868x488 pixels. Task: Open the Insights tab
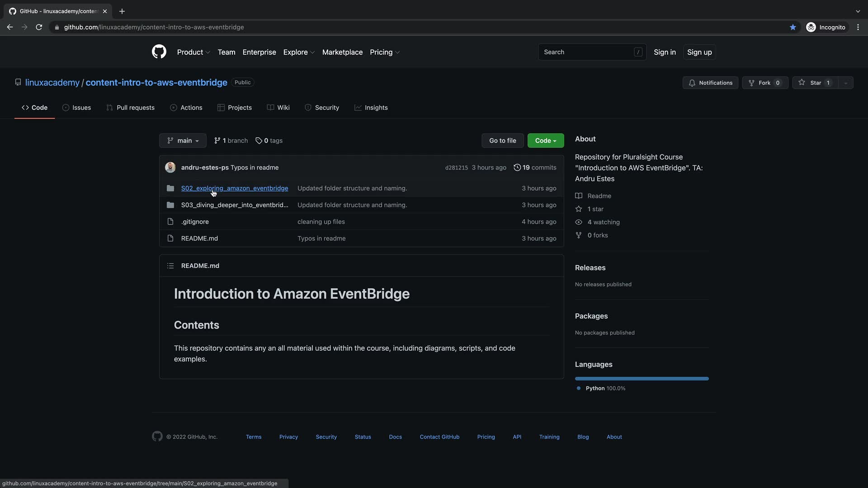point(371,108)
